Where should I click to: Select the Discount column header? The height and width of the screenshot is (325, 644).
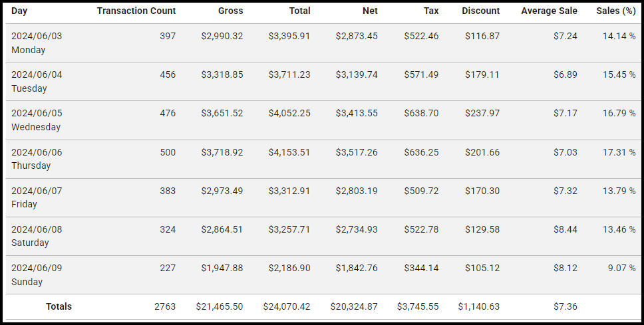480,11
